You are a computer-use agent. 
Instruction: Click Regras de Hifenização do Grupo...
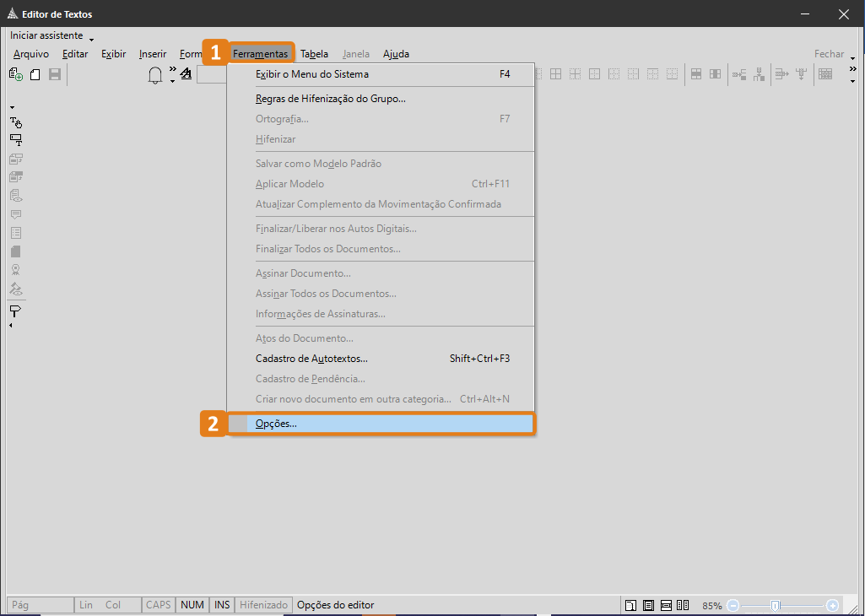point(330,99)
